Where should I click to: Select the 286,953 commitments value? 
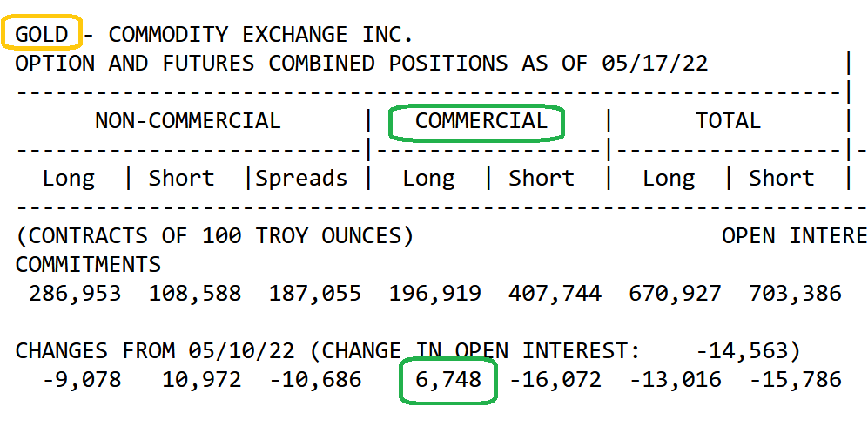coord(75,294)
